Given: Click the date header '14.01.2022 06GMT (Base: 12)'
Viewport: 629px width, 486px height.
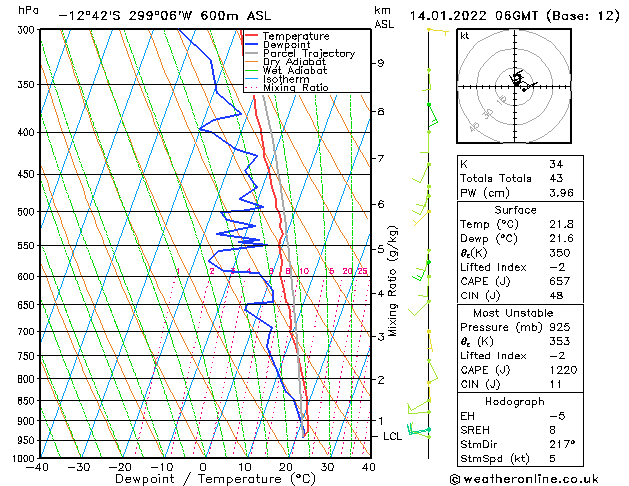Looking at the screenshot, I should click(x=514, y=16).
